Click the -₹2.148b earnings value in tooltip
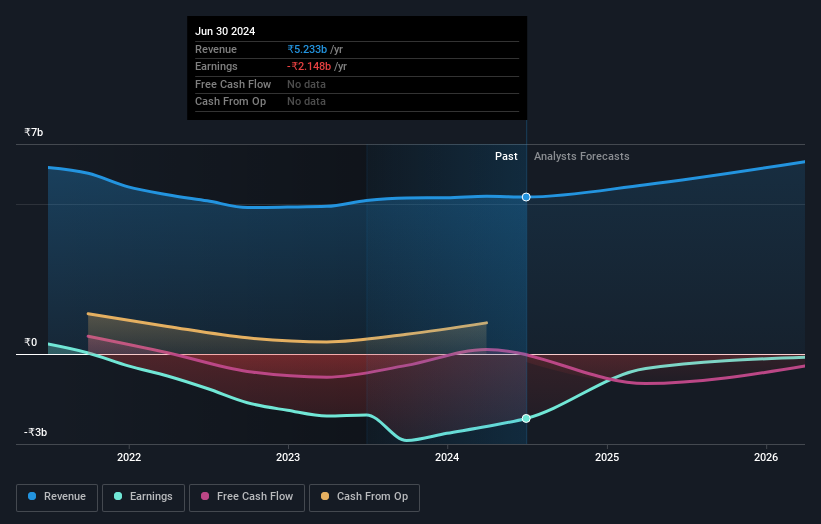 [x=309, y=66]
